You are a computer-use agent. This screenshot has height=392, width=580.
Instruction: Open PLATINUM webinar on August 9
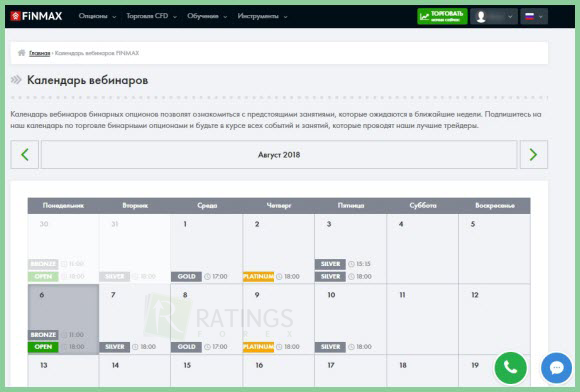click(258, 347)
